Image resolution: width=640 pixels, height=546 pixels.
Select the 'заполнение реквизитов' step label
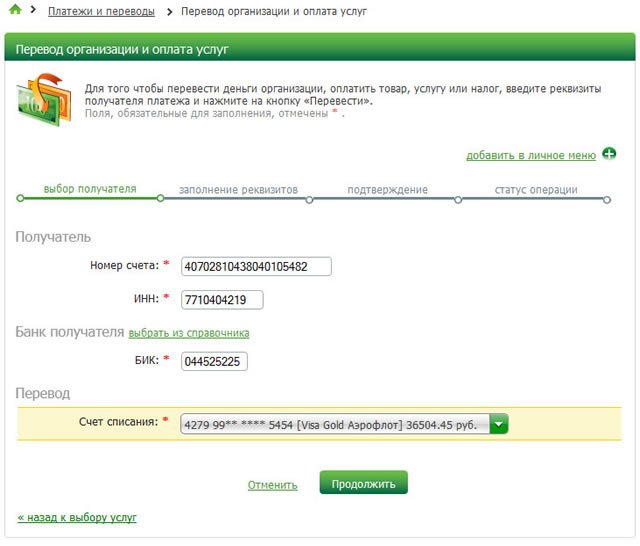pyautogui.click(x=238, y=190)
